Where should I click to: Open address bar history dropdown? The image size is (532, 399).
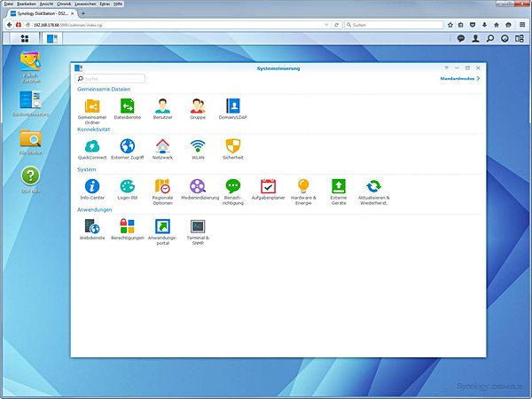326,25
